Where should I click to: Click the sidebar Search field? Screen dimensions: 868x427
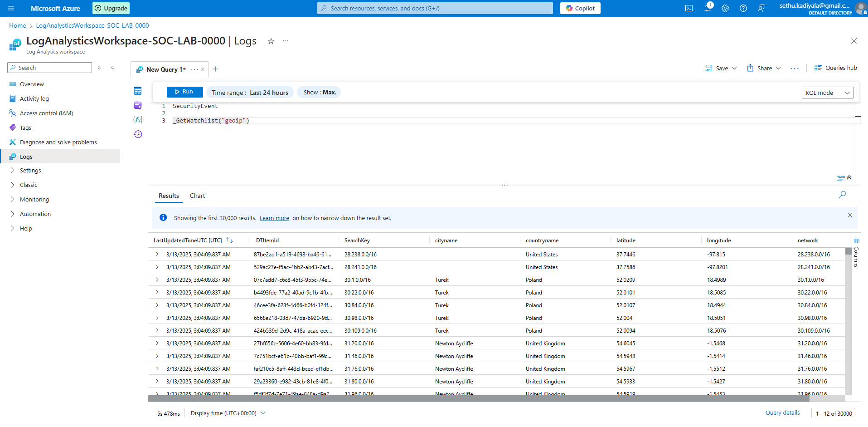[x=49, y=68]
